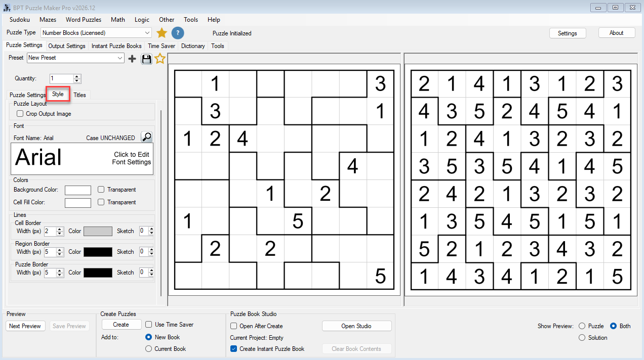Select the top-level Puzzle Settings tab
644x360 pixels.
click(x=24, y=45)
